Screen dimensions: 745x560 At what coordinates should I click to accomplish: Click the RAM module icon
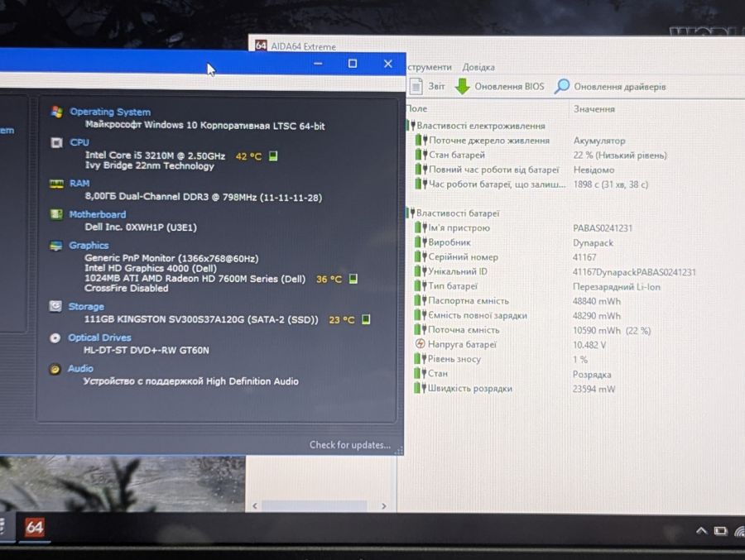(x=56, y=184)
